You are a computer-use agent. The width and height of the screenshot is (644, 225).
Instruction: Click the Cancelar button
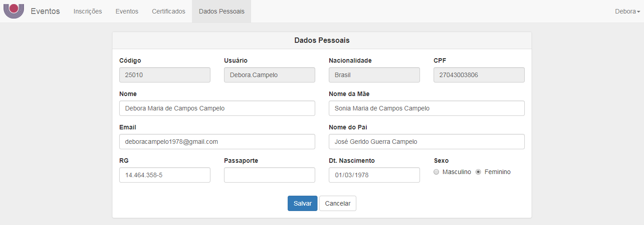point(338,203)
